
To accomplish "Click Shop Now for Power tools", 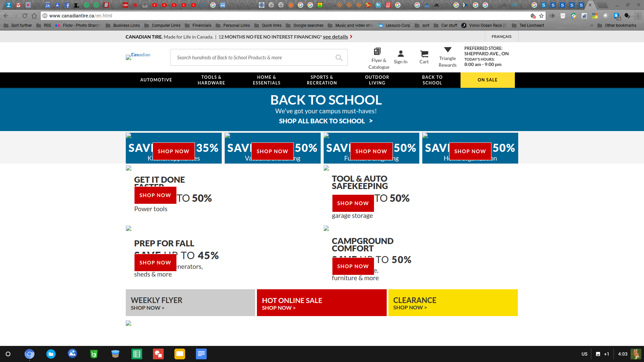I will (155, 195).
